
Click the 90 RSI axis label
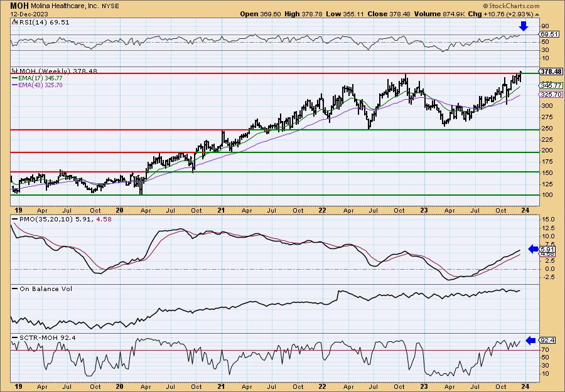[545, 26]
